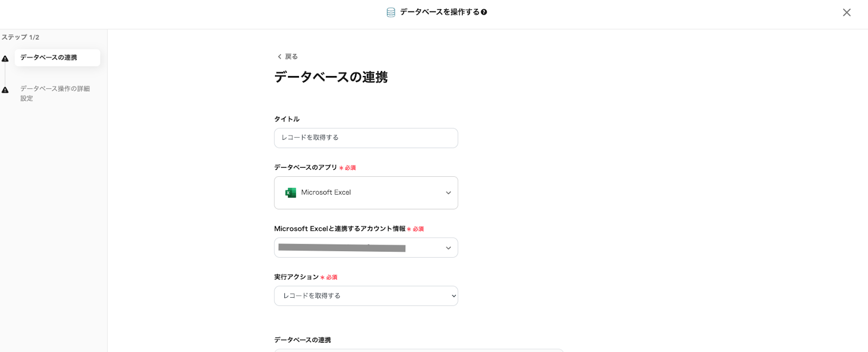The height and width of the screenshot is (352, 868).
Task: Click the ステップ 1/2 indicator
Action: point(20,37)
